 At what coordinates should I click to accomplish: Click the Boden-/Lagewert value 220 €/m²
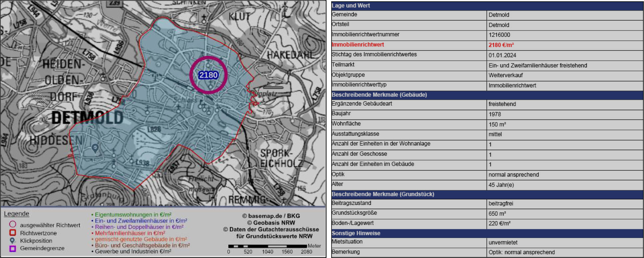[499, 223]
